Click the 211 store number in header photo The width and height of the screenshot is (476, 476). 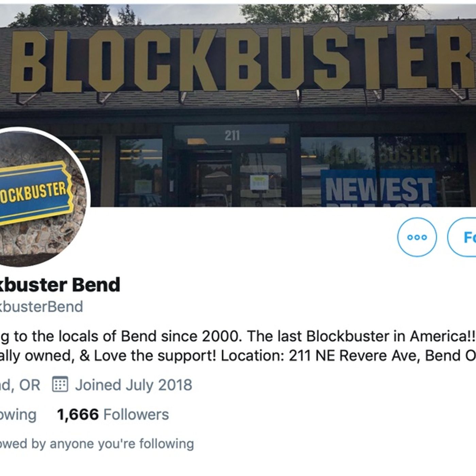(x=232, y=135)
